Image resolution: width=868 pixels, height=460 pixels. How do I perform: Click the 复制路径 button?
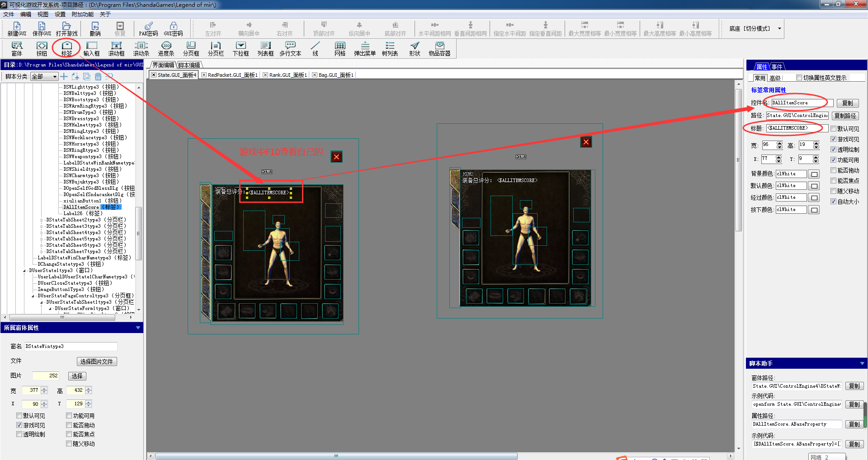point(845,116)
